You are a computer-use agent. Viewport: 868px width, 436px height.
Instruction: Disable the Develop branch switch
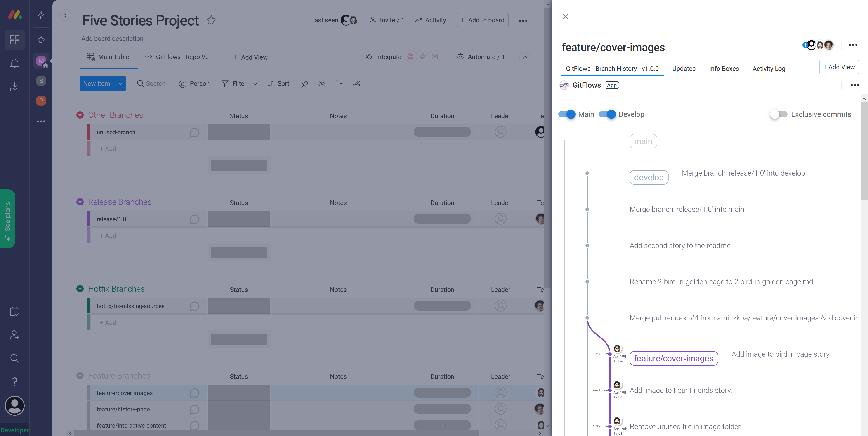coord(607,114)
